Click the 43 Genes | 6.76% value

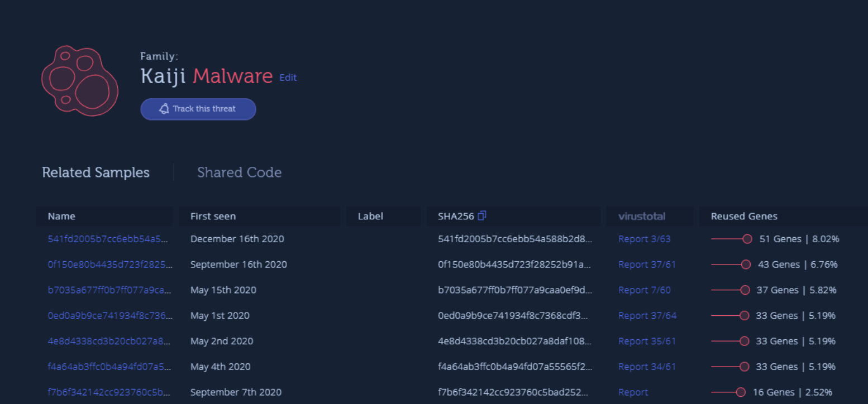pos(798,264)
